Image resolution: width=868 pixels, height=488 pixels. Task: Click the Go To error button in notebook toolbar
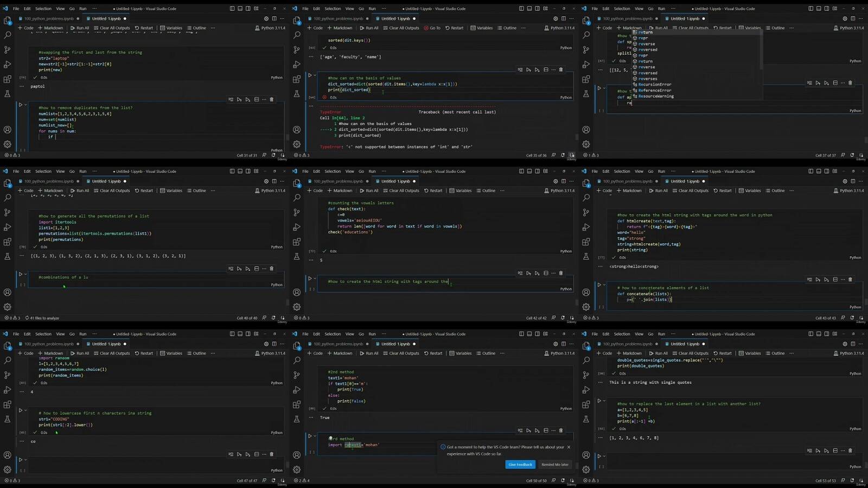432,28
